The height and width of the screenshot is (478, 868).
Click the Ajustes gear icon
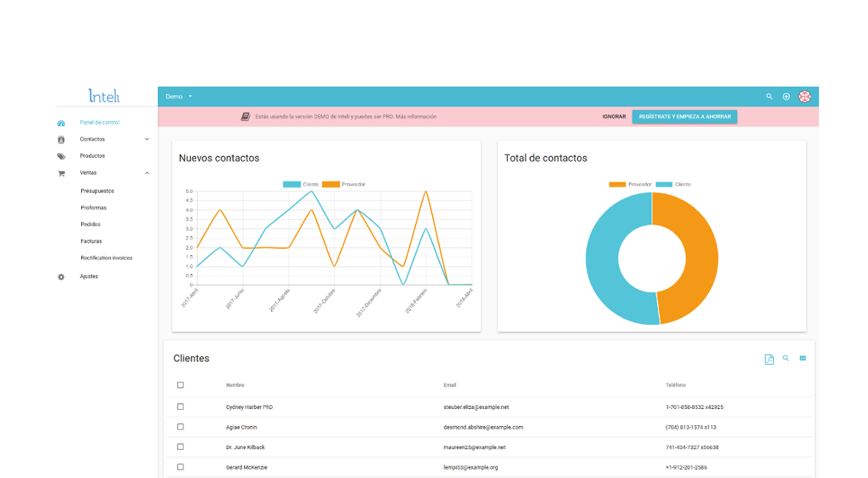pos(61,277)
